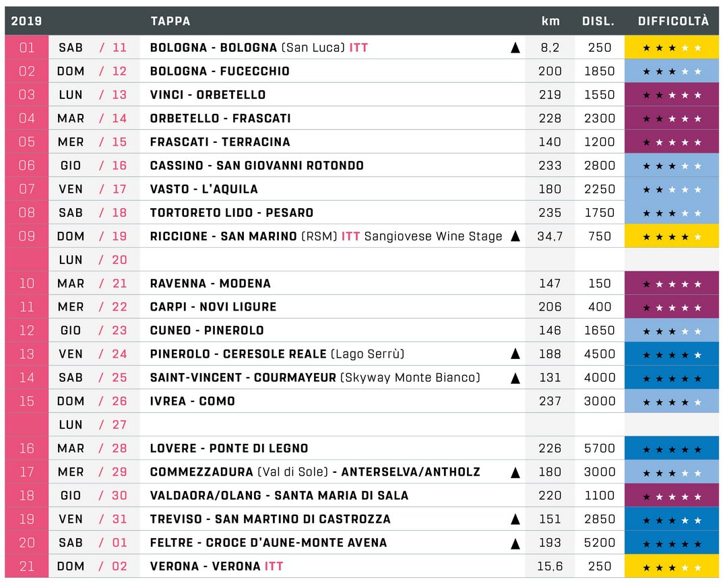Click the yellow difficulty cell for stage 21

[672, 566]
